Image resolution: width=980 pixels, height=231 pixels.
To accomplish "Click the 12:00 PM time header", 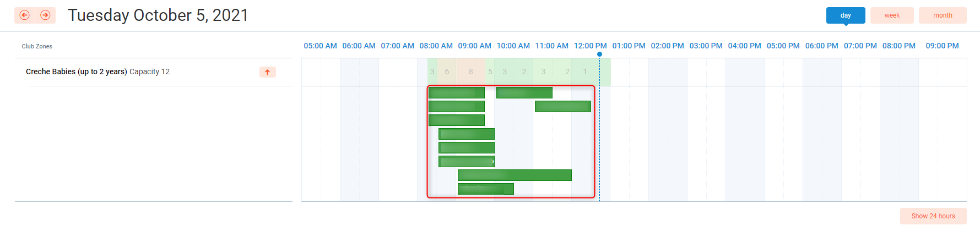I will click(x=590, y=46).
